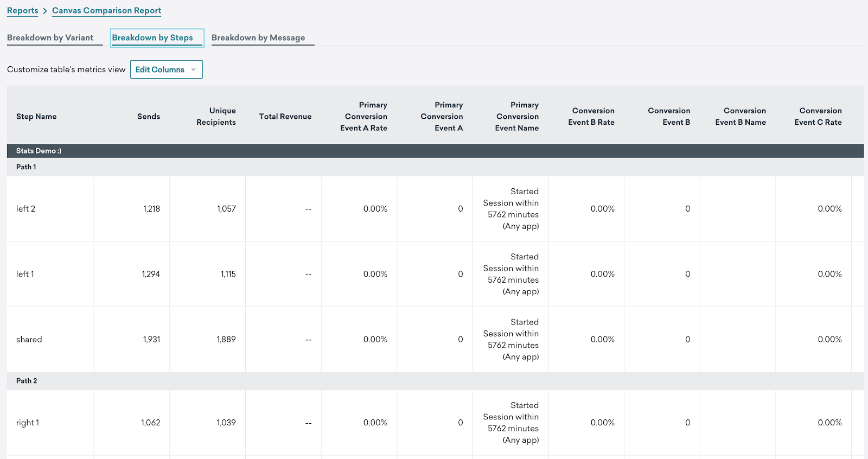Select the Primary Conversion Event A Rate header
Image resolution: width=868 pixels, height=459 pixels.
(364, 116)
